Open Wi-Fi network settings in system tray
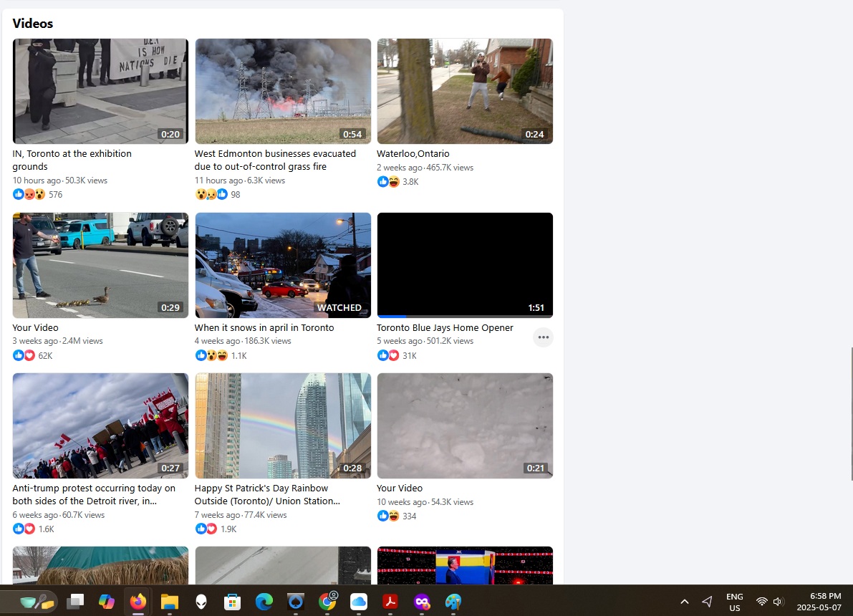 coord(761,601)
